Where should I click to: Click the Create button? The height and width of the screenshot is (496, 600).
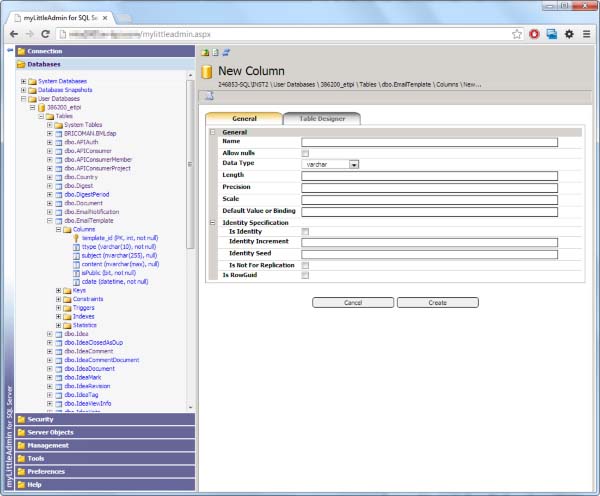(438, 303)
